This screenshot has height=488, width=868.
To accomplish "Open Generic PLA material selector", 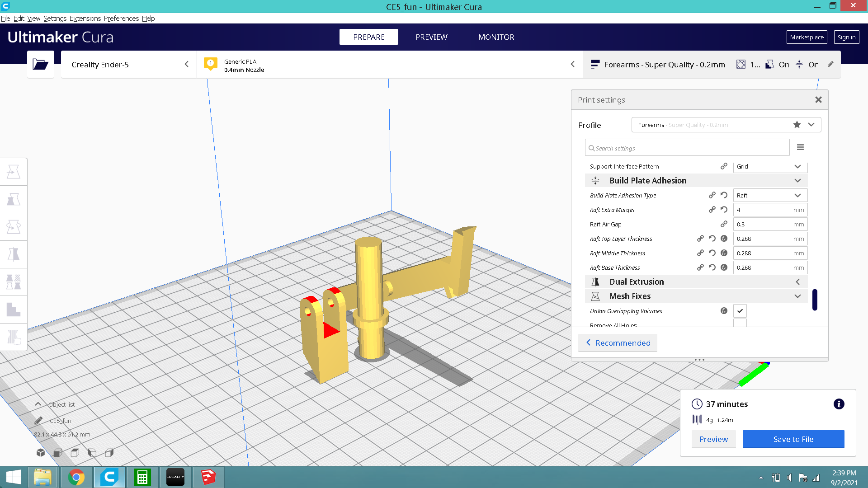I will click(390, 64).
